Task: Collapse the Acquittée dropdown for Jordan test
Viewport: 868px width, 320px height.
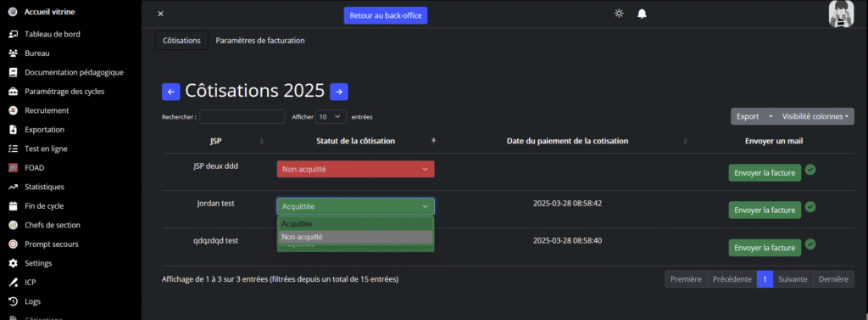Action: [x=355, y=206]
